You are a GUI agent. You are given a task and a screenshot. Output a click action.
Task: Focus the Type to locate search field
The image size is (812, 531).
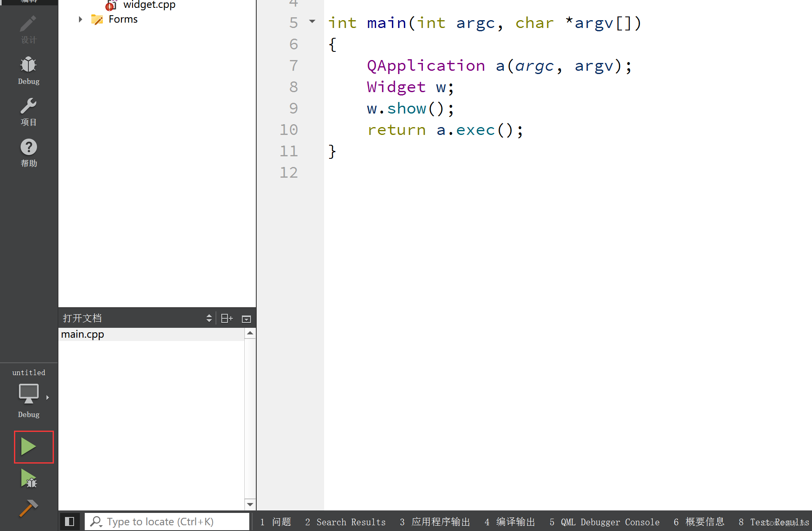(167, 522)
